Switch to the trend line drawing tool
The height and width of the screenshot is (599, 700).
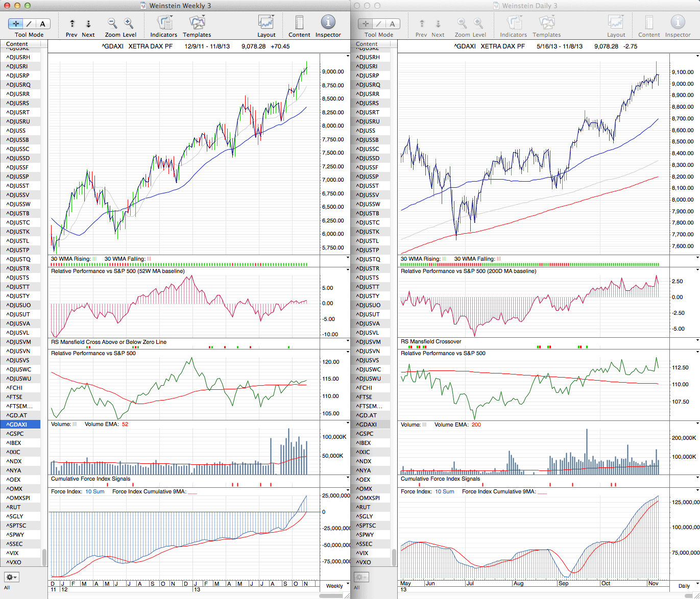(x=29, y=23)
